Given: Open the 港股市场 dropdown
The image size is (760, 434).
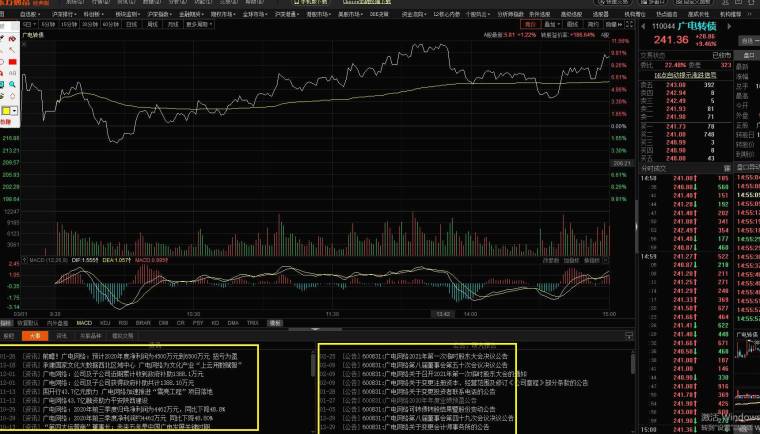Looking at the screenshot, I should point(318,15).
